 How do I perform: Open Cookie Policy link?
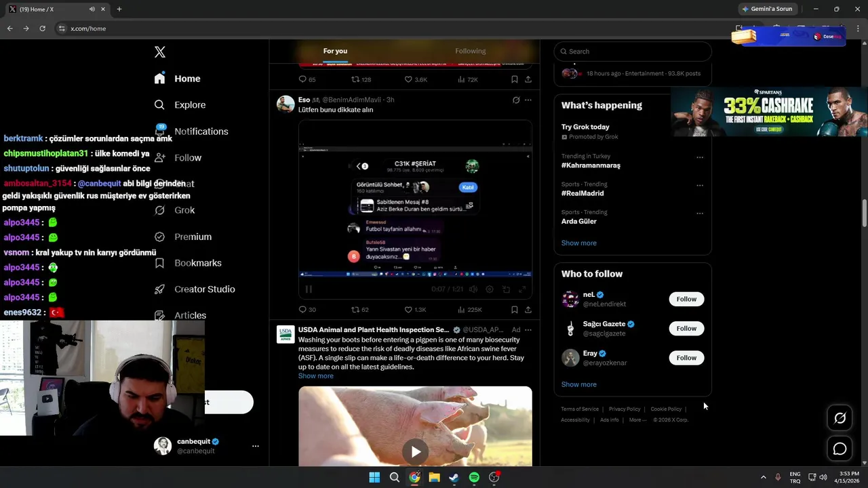(666, 409)
